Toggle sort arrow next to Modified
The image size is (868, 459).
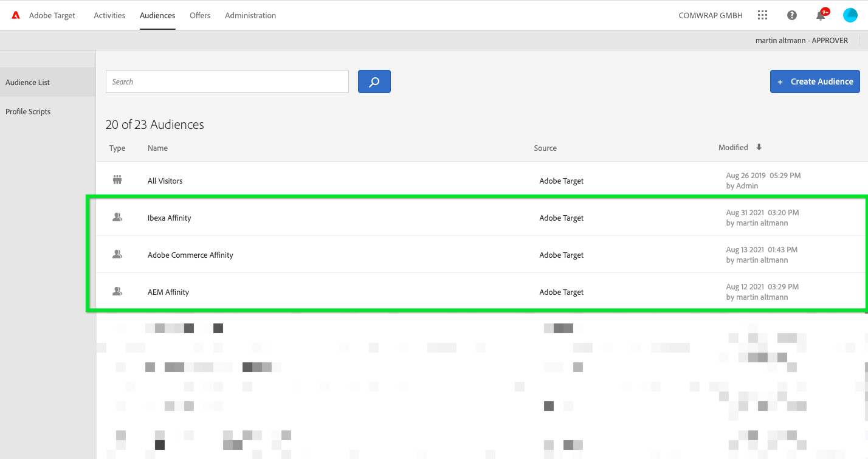pos(759,147)
